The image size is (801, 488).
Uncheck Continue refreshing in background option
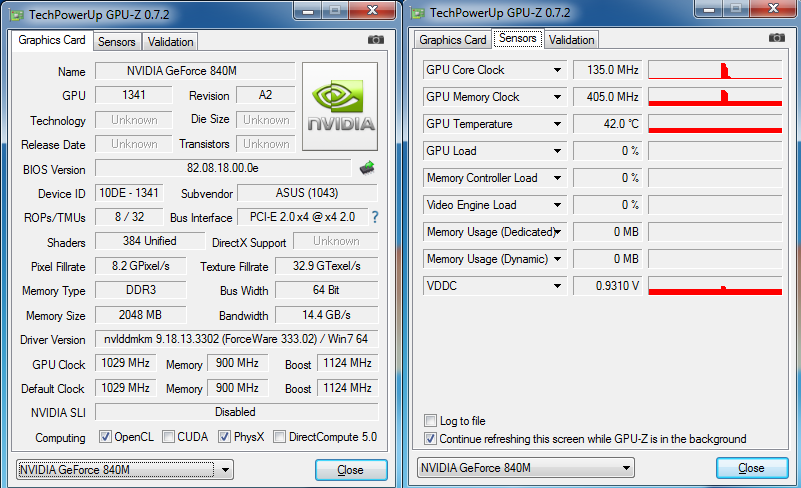pyautogui.click(x=431, y=439)
